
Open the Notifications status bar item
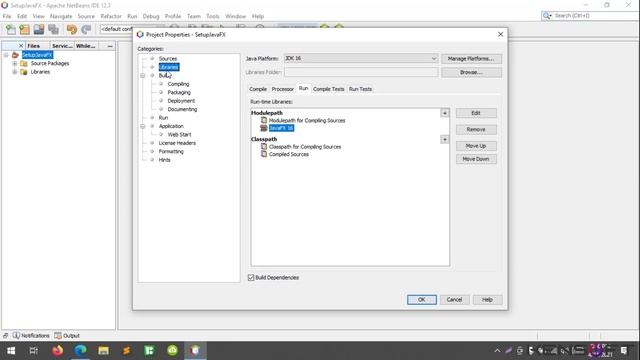pos(31,336)
